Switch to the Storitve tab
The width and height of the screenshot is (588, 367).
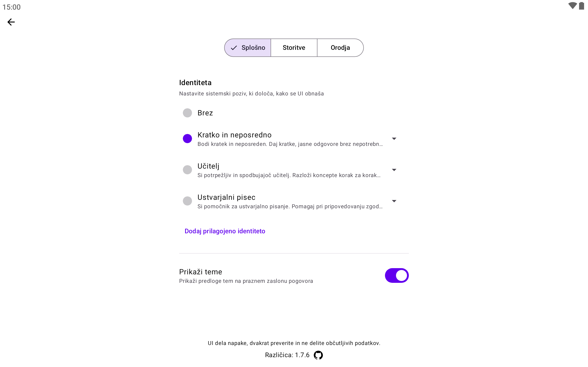tap(294, 48)
